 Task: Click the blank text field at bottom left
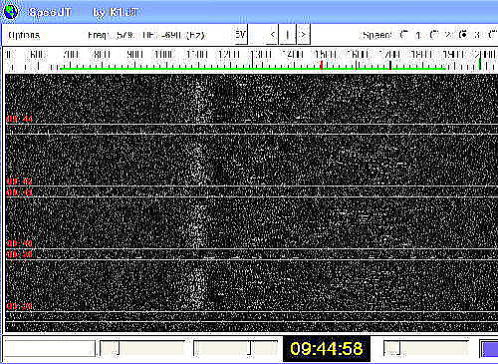point(49,348)
